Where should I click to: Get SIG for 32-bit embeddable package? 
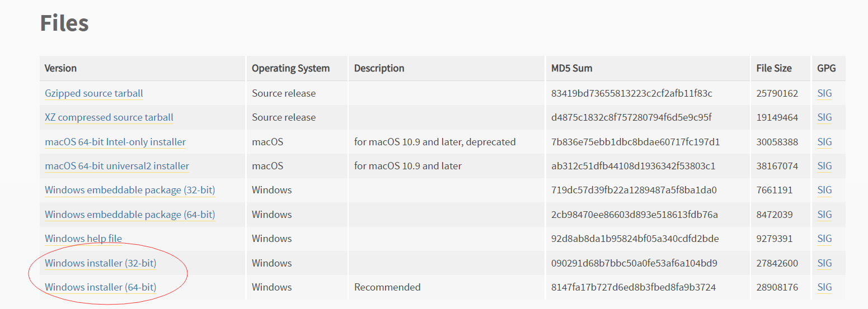(824, 190)
